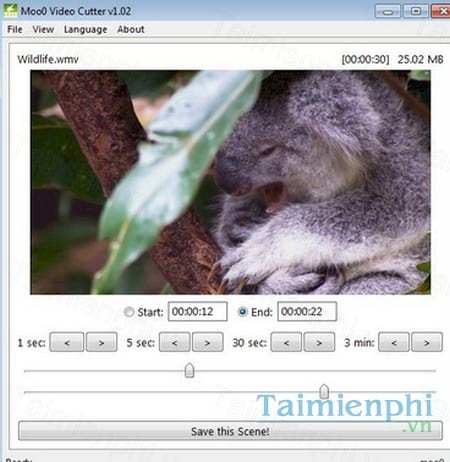Click the Wildlife.wmv file name

[48, 59]
